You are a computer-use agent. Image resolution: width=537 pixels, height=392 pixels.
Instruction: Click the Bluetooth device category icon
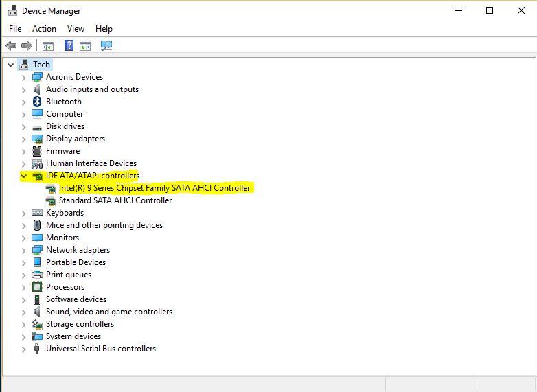coord(37,102)
